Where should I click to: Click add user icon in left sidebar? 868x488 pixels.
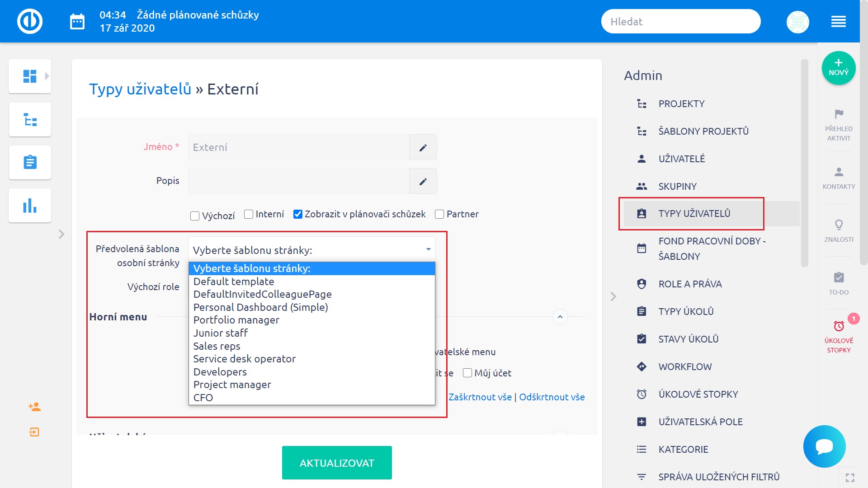[34, 407]
